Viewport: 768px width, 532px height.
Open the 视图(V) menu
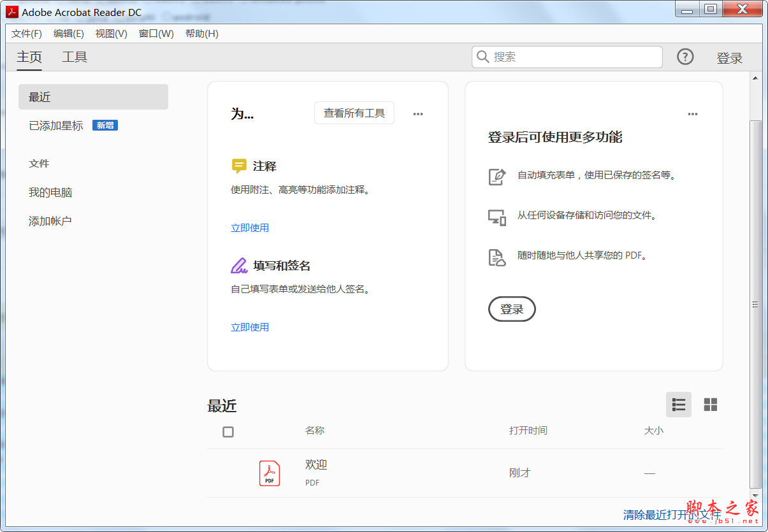click(x=112, y=34)
